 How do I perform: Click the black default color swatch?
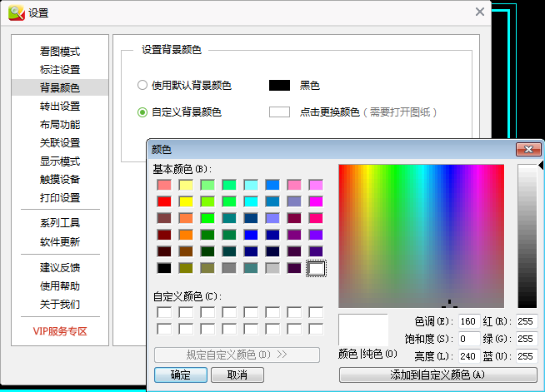click(x=279, y=85)
